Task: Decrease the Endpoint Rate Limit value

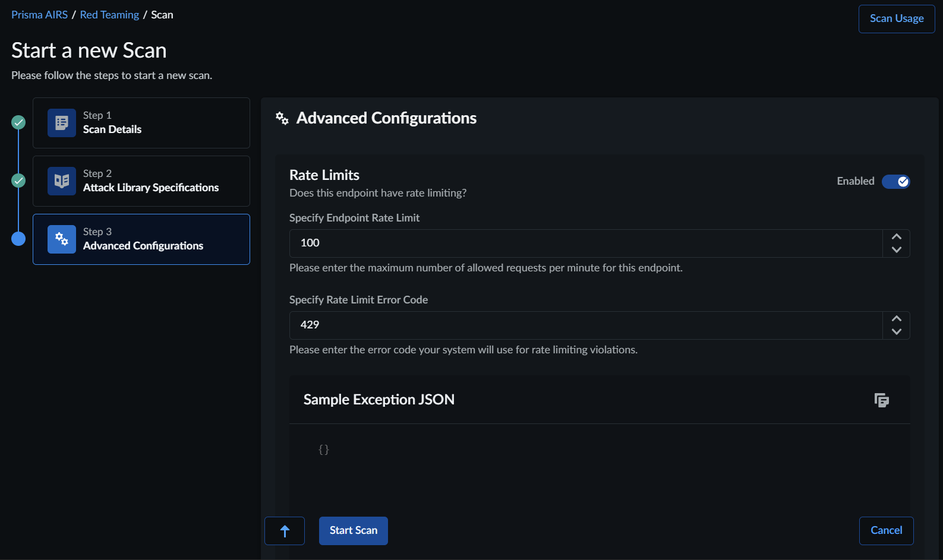Action: click(897, 250)
